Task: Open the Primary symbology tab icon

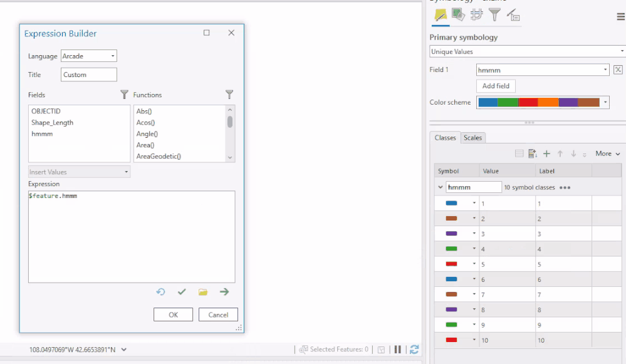Action: (441, 15)
